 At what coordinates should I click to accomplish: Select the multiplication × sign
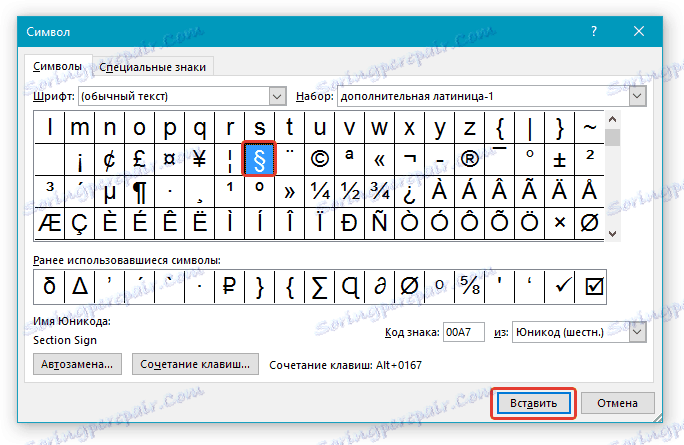(559, 223)
